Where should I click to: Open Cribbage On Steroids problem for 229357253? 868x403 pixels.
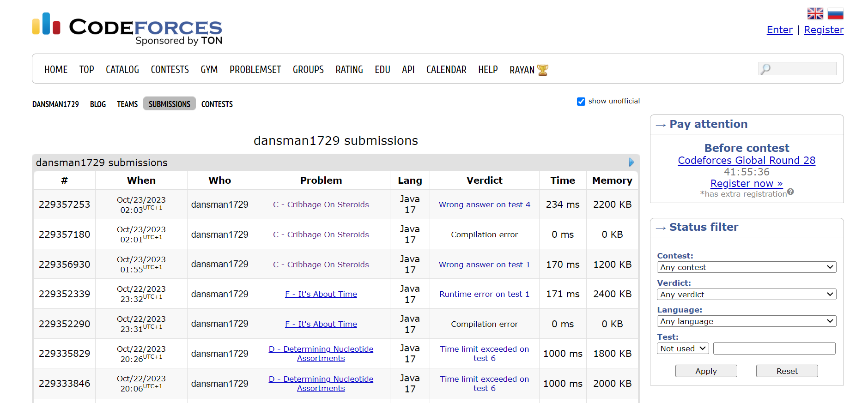pos(321,205)
